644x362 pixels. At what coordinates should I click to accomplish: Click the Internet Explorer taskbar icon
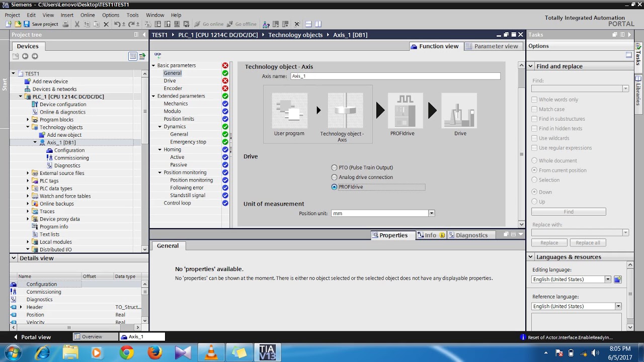(42, 353)
